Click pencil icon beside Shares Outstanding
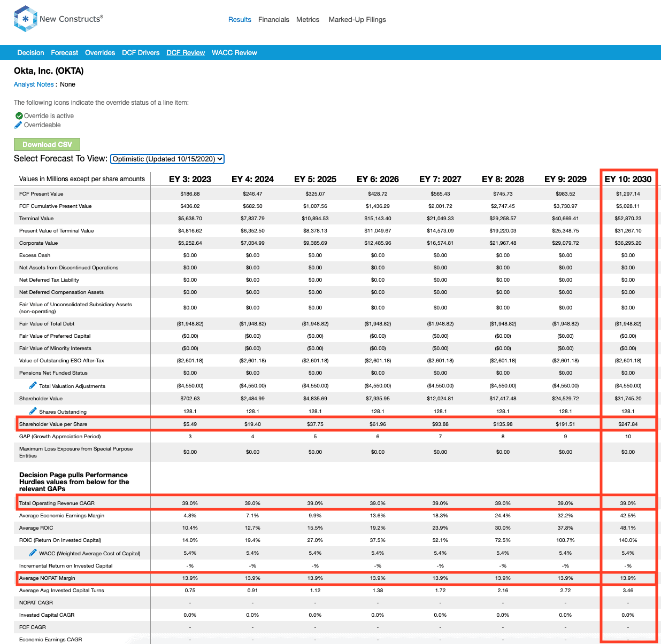This screenshot has height=644, width=661. (x=33, y=411)
